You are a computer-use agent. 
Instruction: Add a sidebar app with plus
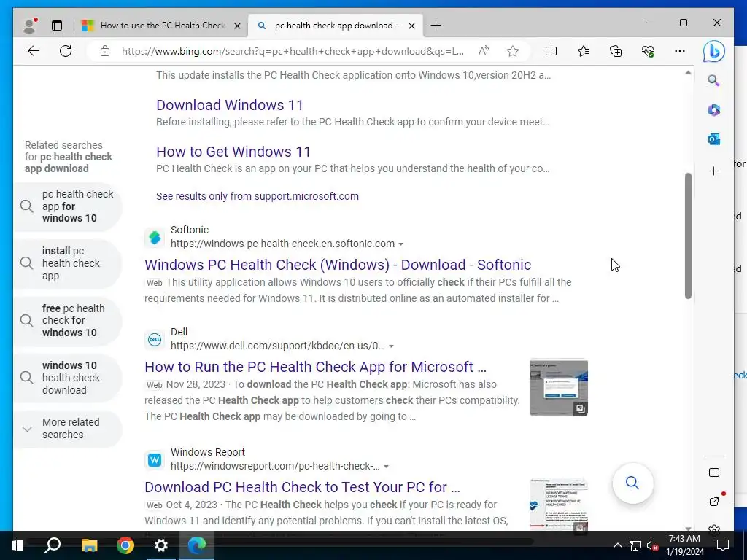point(713,171)
